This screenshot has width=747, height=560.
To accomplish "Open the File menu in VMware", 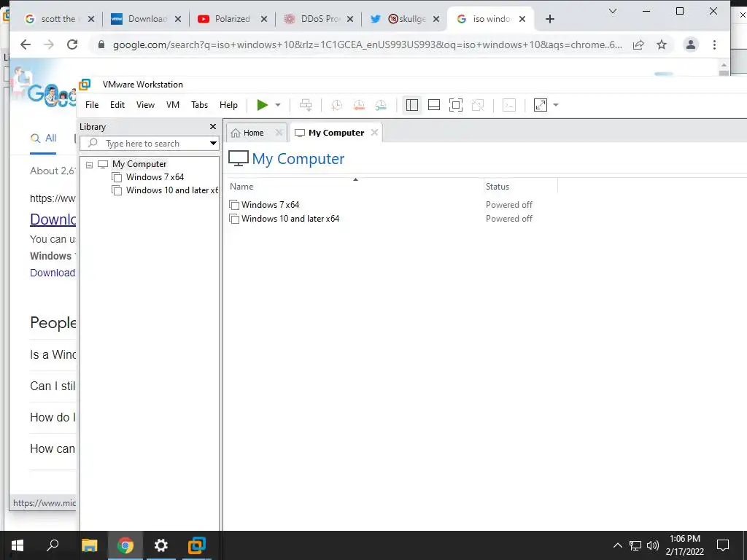I will (92, 105).
